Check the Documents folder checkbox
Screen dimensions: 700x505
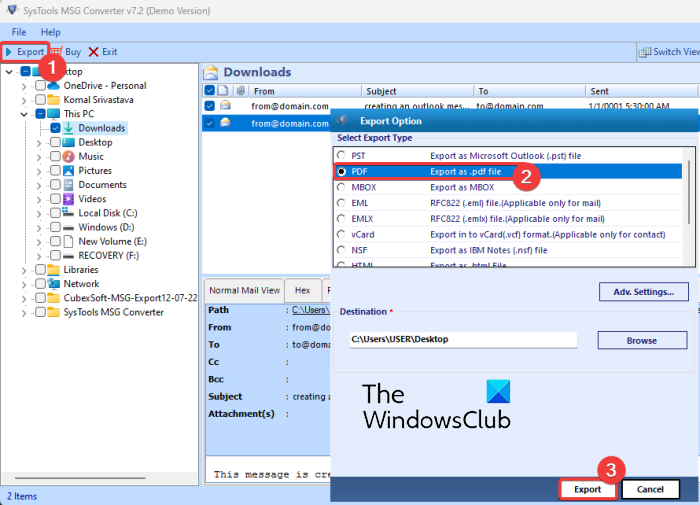pyautogui.click(x=55, y=185)
